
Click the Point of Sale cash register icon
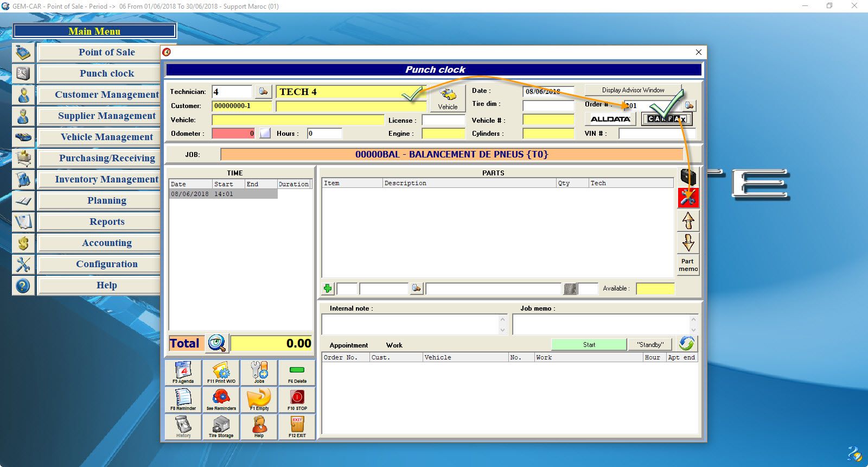(23, 53)
